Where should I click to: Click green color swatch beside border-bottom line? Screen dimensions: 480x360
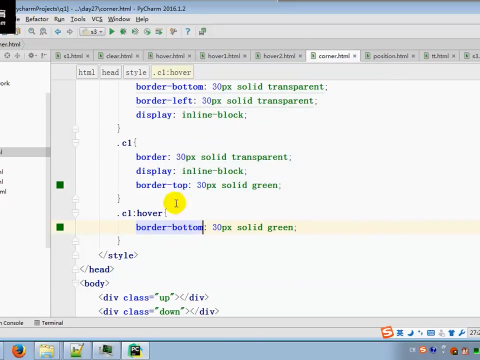pos(60,227)
